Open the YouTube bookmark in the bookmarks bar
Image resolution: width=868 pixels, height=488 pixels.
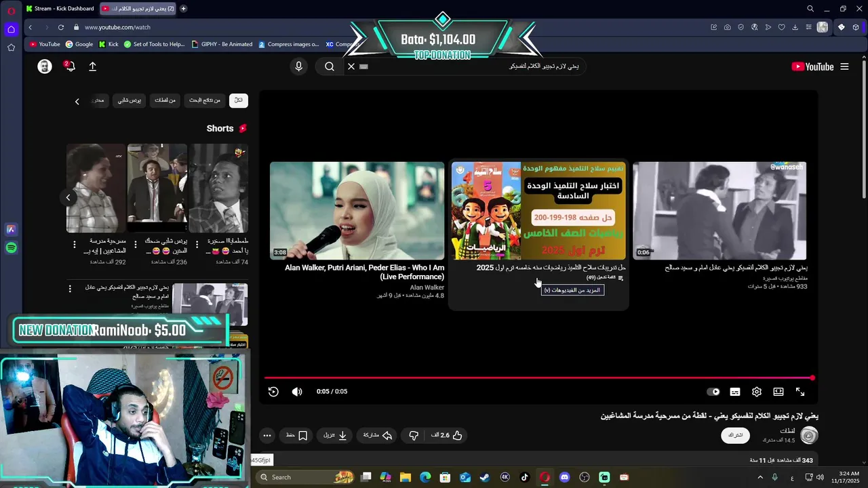point(45,44)
